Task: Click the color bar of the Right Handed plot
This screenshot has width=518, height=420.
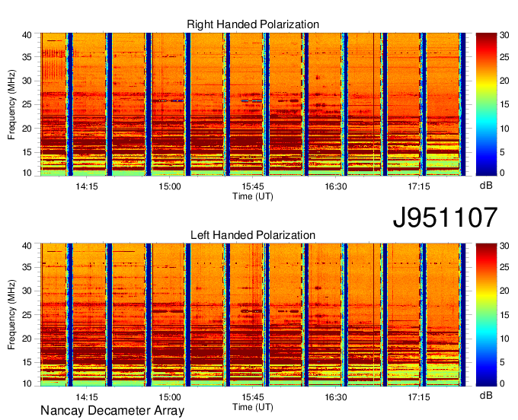Action: click(486, 104)
